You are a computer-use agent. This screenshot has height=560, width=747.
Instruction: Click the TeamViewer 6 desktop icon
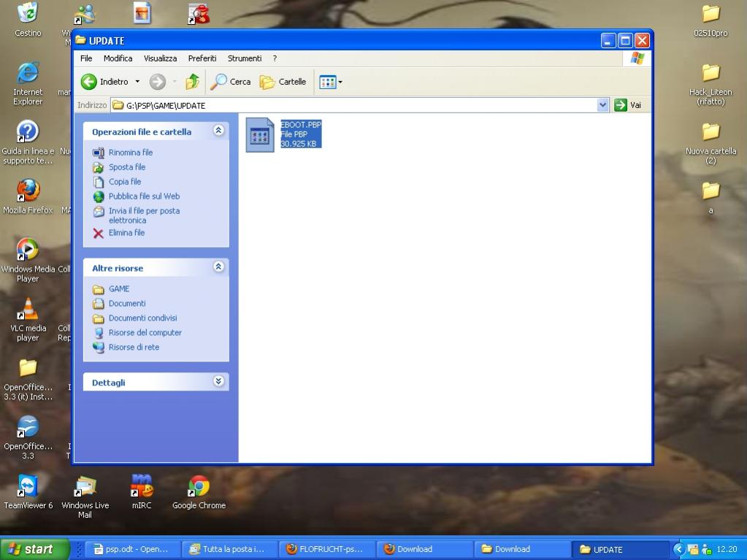pyautogui.click(x=28, y=487)
